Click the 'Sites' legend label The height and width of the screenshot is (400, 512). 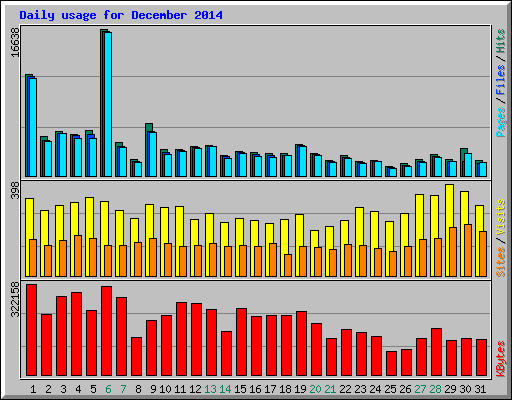click(x=501, y=262)
